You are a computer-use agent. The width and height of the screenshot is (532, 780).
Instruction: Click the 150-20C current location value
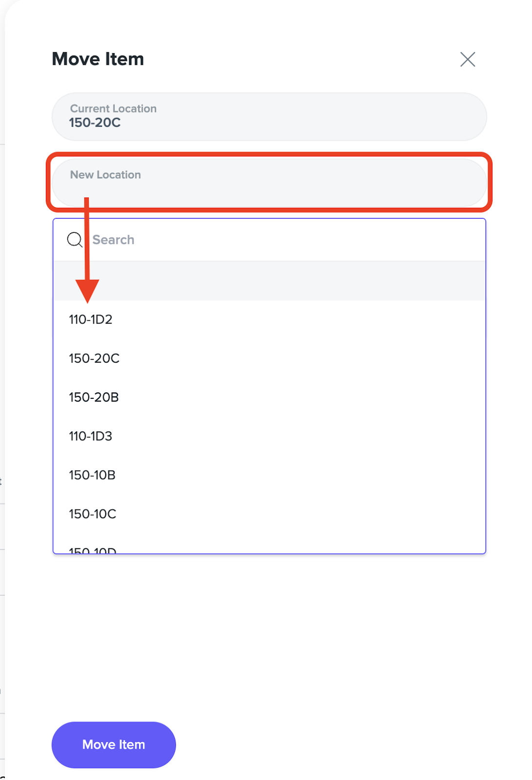[95, 122]
